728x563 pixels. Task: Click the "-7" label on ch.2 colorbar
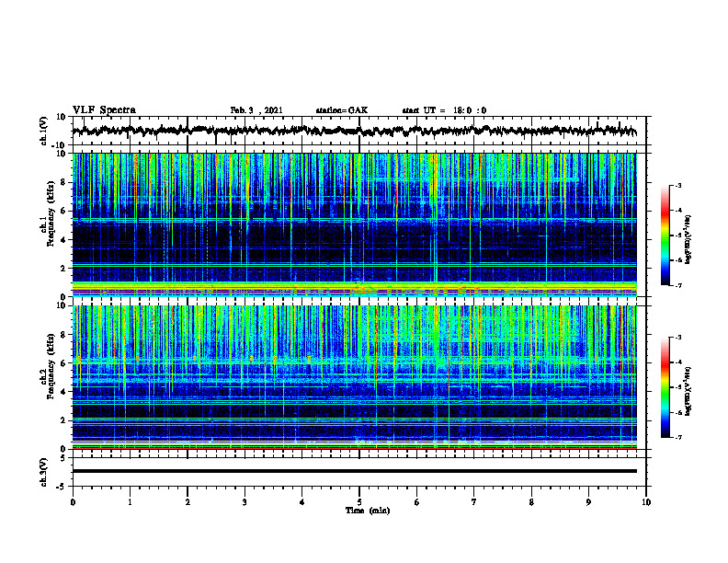point(678,437)
